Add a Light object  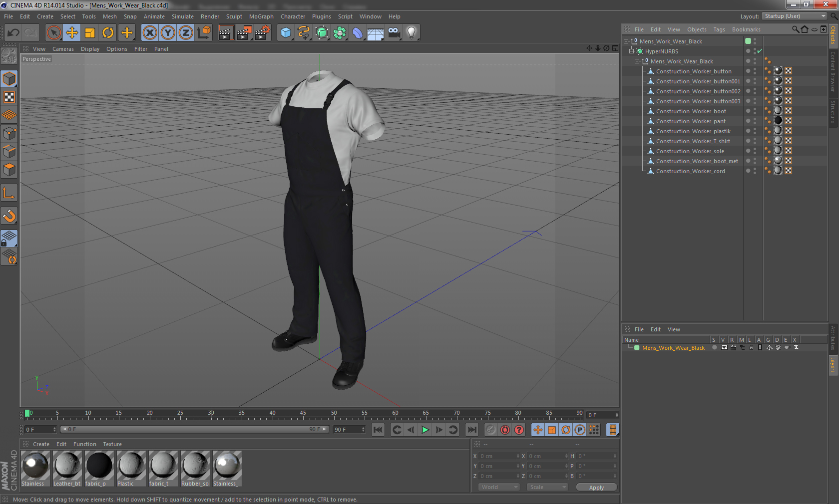[412, 33]
